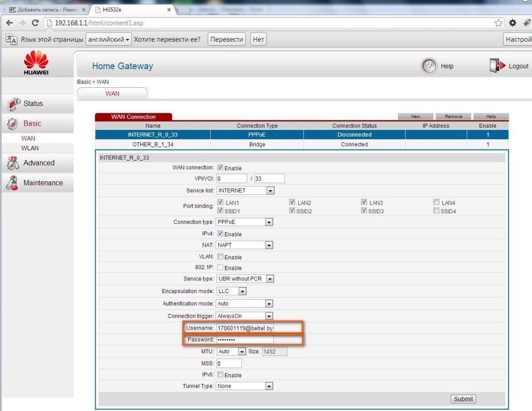Select the WLAN menu item

[30, 148]
